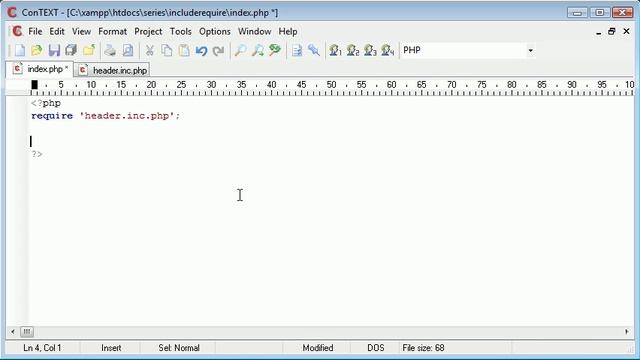Click the opening <?php tag

tap(46, 103)
